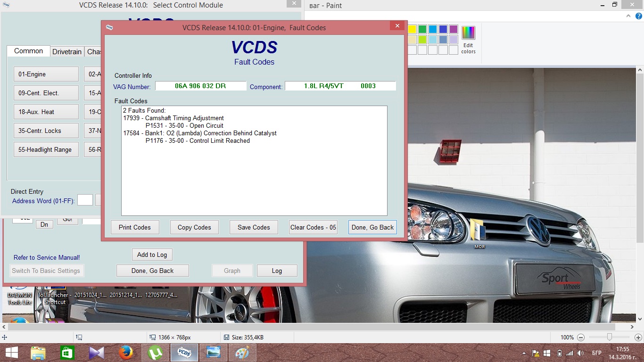
Task: Click the zoom out minus icon in Paint
Action: coord(581,337)
